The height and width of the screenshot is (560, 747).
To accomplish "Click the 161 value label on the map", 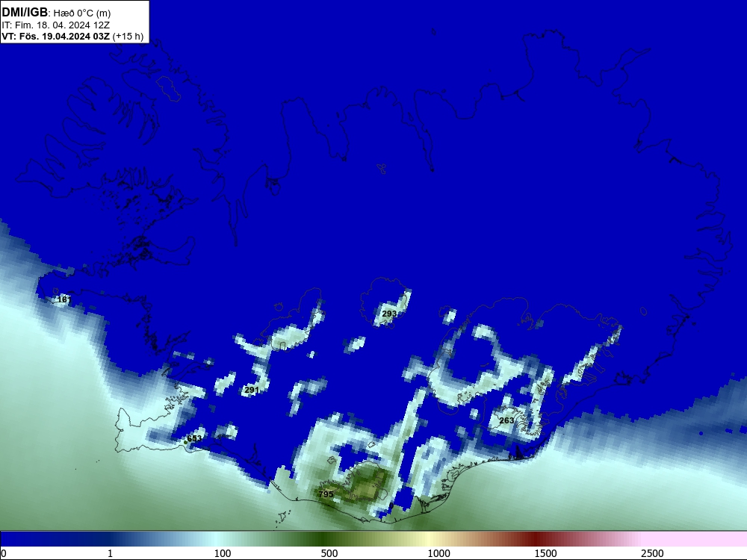I will tap(63, 299).
